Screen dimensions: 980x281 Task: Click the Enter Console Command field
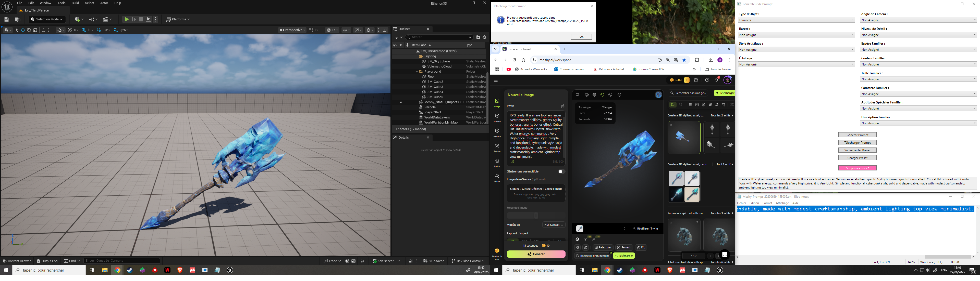point(121,261)
